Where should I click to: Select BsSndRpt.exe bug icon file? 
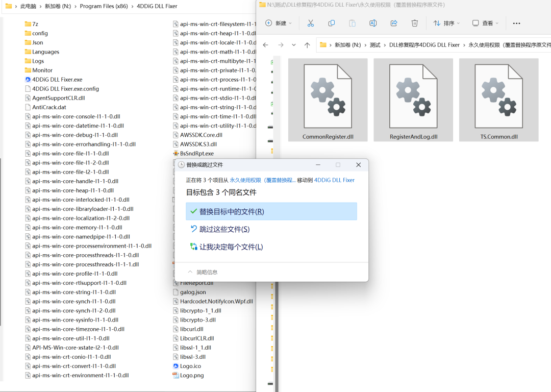click(193, 153)
